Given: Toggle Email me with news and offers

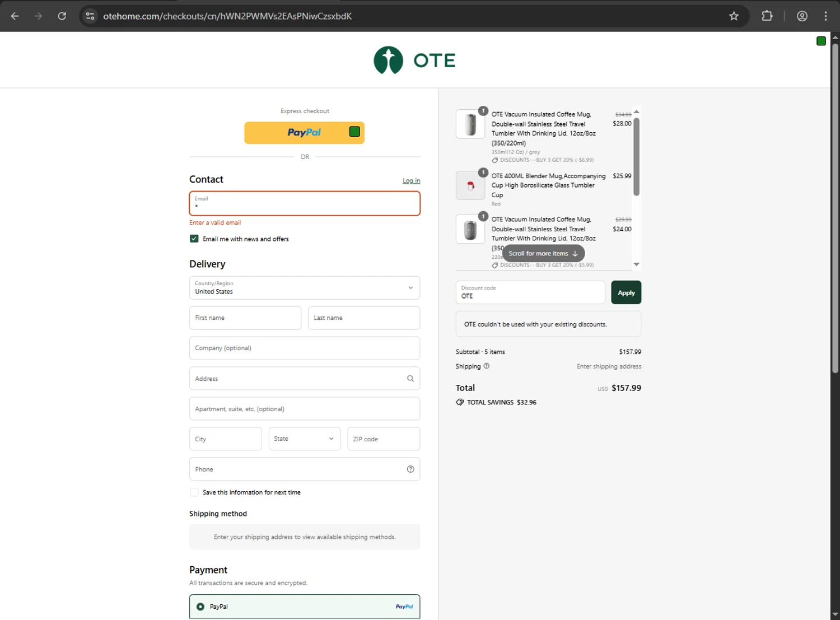Looking at the screenshot, I should pyautogui.click(x=194, y=239).
